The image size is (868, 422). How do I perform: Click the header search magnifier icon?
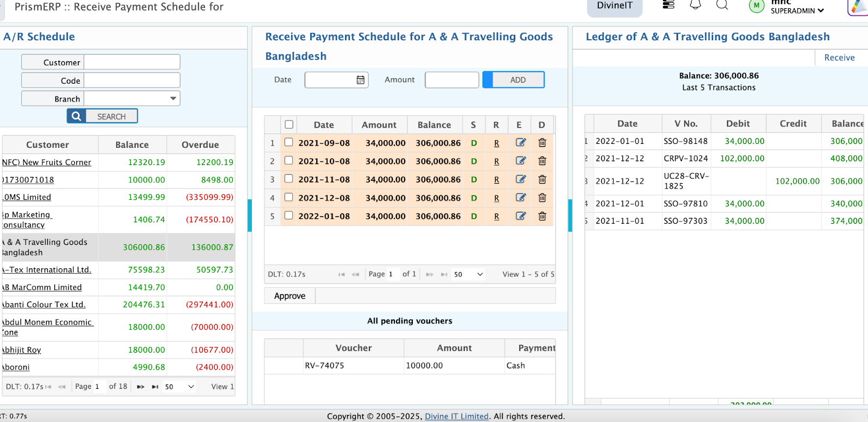pos(722,5)
